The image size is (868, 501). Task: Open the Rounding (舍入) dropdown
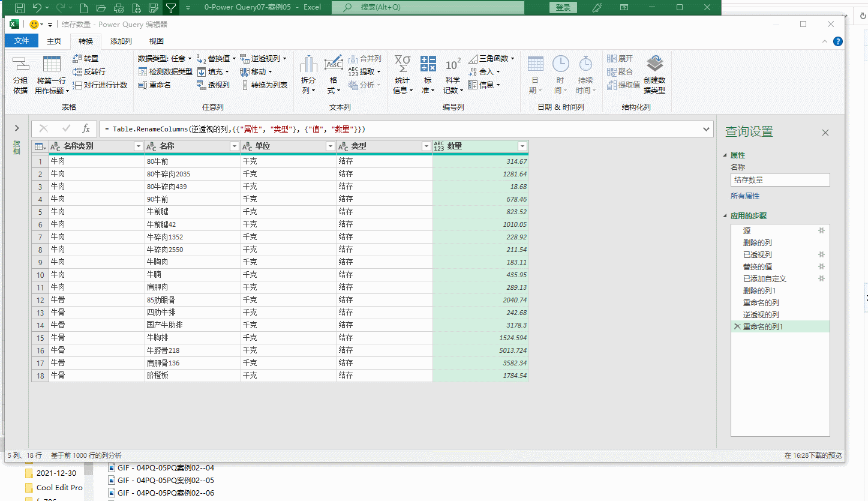[x=484, y=72]
